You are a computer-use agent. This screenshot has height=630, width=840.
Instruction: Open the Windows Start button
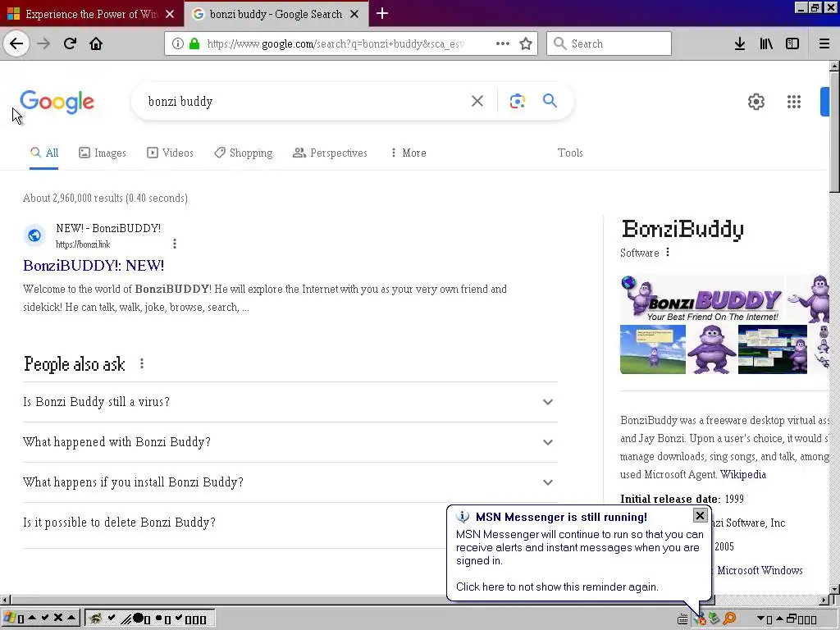(40, 619)
